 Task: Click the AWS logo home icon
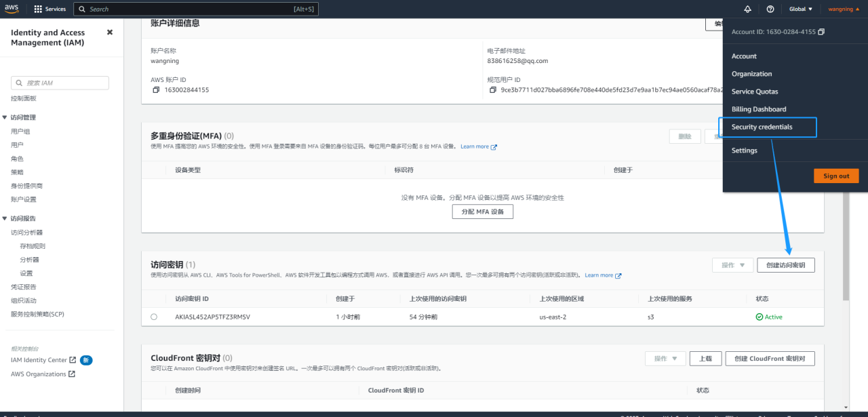13,9
